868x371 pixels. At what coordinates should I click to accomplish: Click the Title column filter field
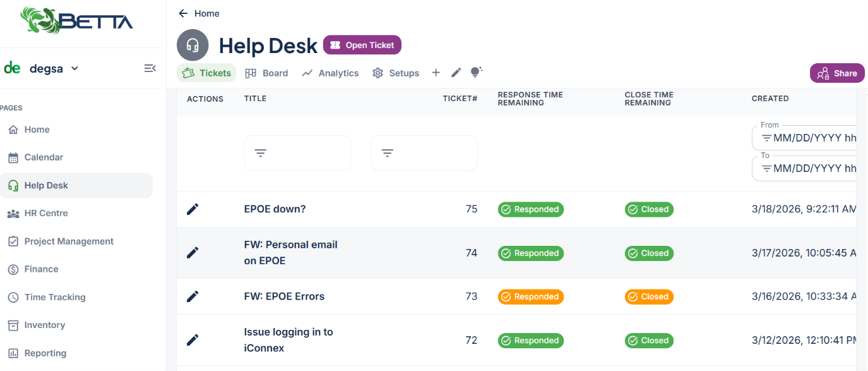297,153
